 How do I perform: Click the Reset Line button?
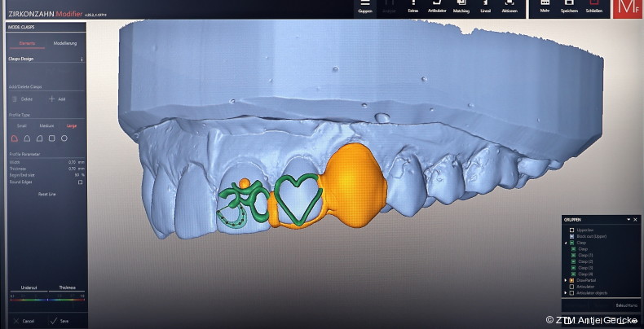pyautogui.click(x=46, y=194)
